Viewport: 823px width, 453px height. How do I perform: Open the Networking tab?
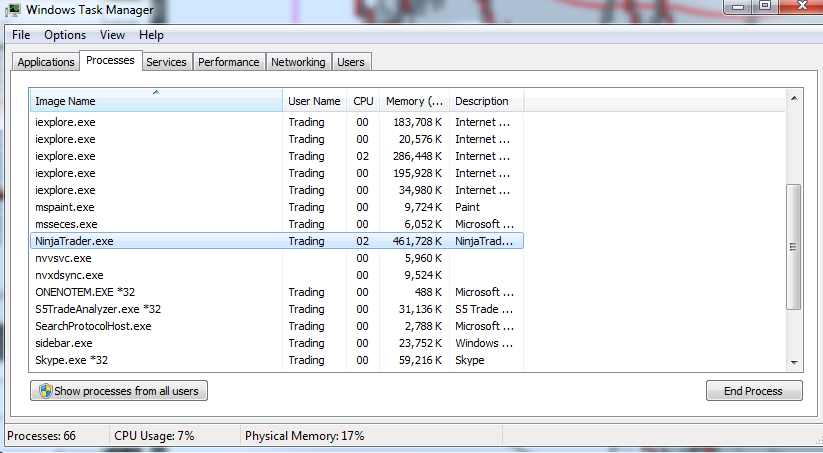click(298, 62)
